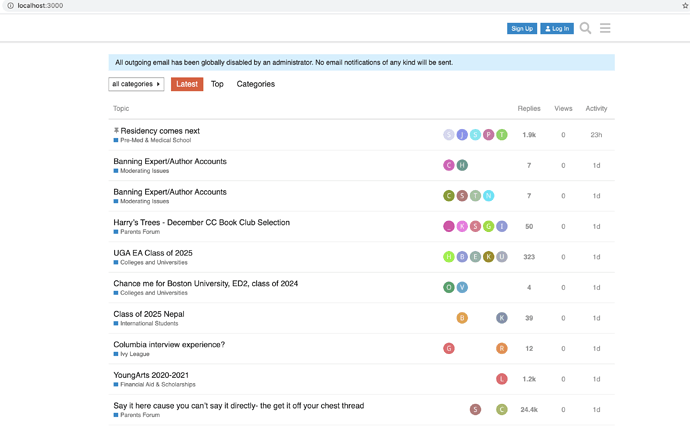Click avatar I in Harry's Trees row
Image resolution: width=690 pixels, height=427 pixels.
(502, 226)
